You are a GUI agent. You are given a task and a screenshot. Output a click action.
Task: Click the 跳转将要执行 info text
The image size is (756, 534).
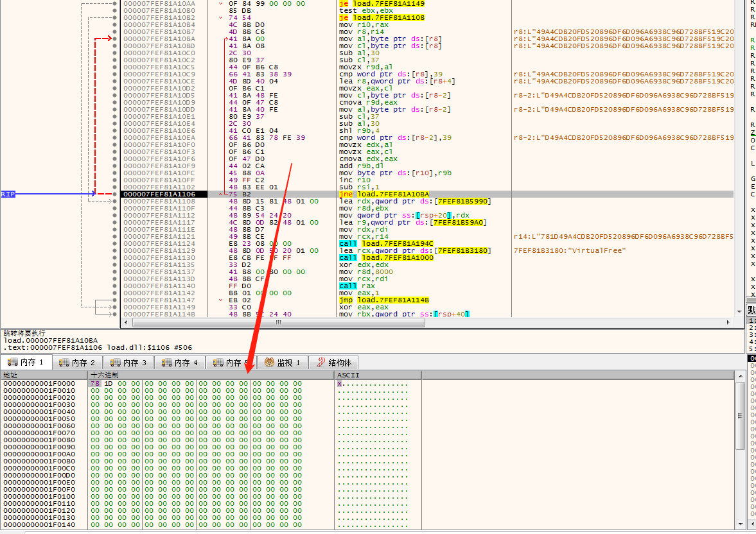point(24,333)
